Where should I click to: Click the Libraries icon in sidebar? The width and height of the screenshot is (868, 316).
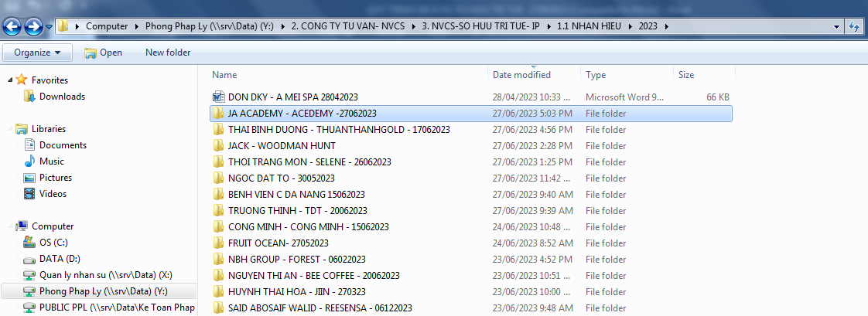22,129
